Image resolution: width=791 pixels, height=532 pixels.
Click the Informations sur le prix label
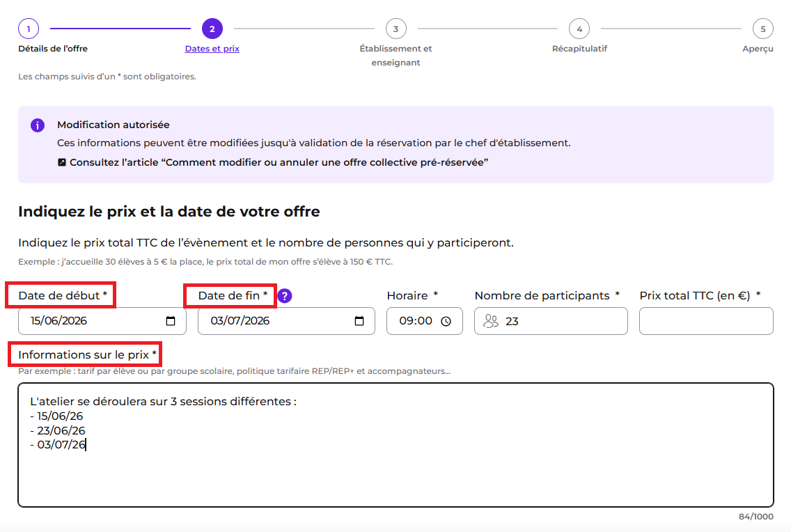(x=87, y=354)
